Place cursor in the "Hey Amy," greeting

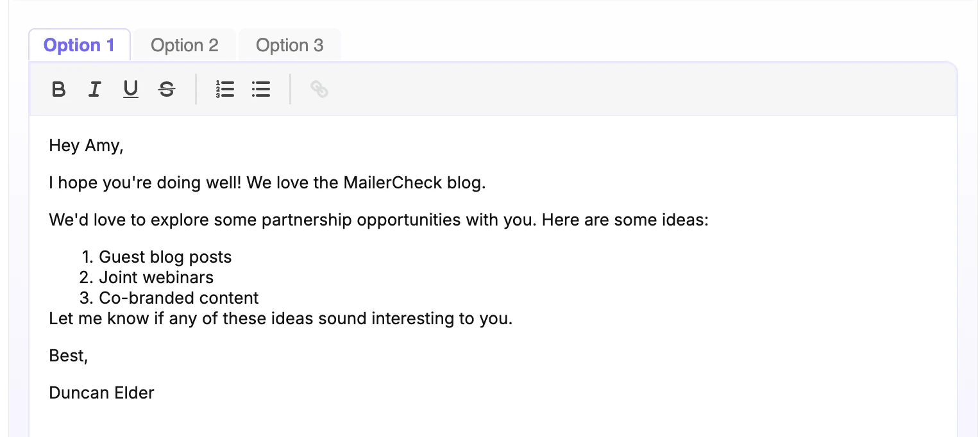coord(86,146)
